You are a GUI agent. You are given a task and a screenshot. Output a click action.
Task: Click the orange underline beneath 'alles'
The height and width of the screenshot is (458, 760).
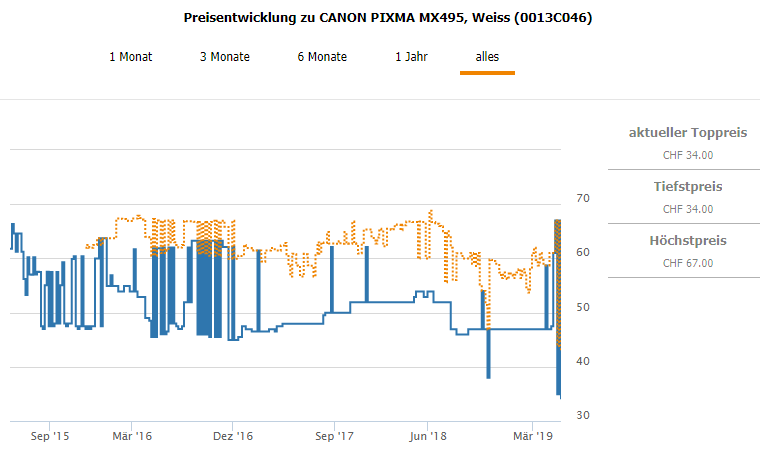[x=487, y=73]
